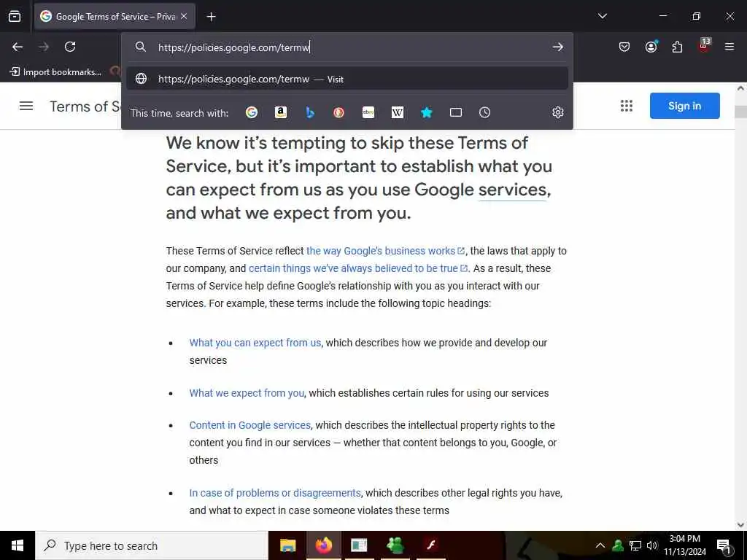Image resolution: width=747 pixels, height=560 pixels.
Task: Click the 'Type here to search' taskbar box
Action: coord(152,545)
